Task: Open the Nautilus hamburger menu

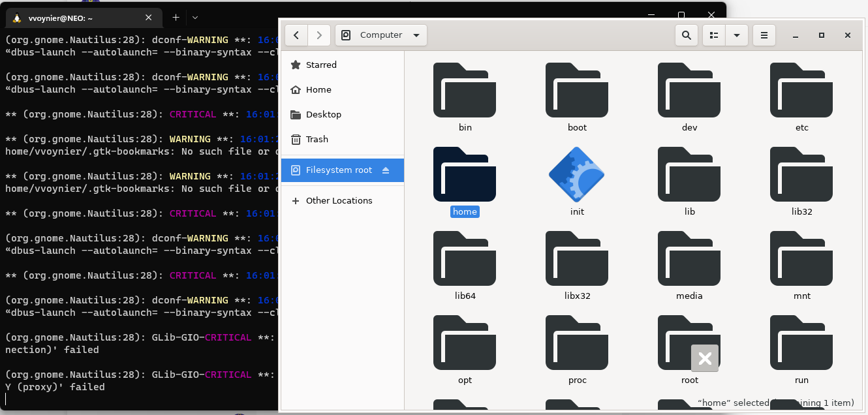Action: [x=764, y=35]
